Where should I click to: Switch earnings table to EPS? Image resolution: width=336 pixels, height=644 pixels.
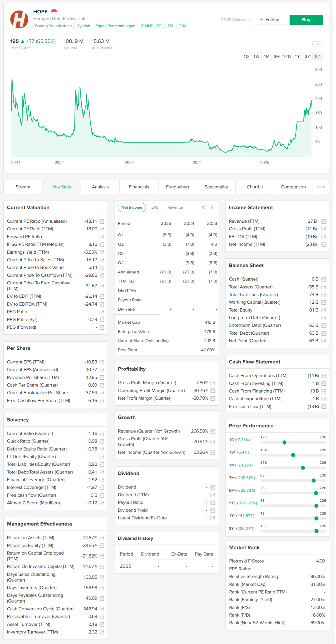tap(155, 207)
